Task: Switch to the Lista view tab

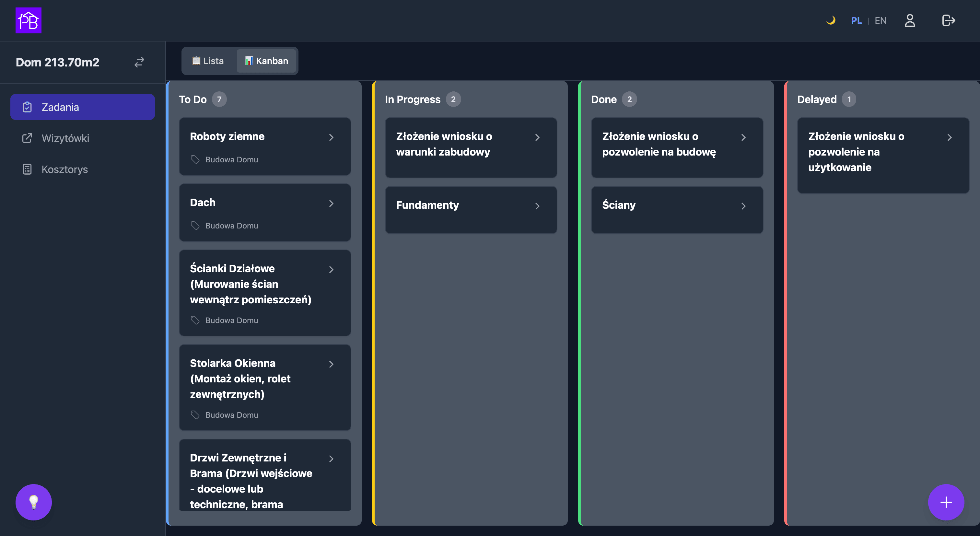Action: pyautogui.click(x=208, y=61)
